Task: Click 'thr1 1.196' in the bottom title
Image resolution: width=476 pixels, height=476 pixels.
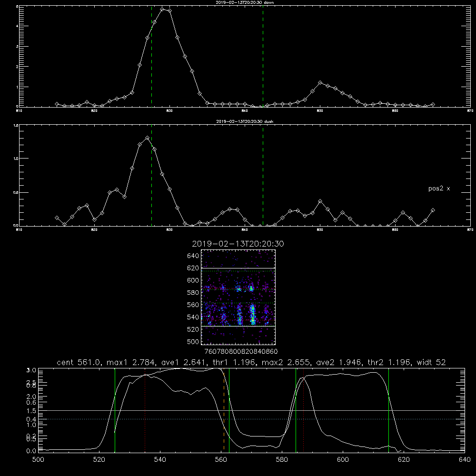Action: tap(235, 362)
